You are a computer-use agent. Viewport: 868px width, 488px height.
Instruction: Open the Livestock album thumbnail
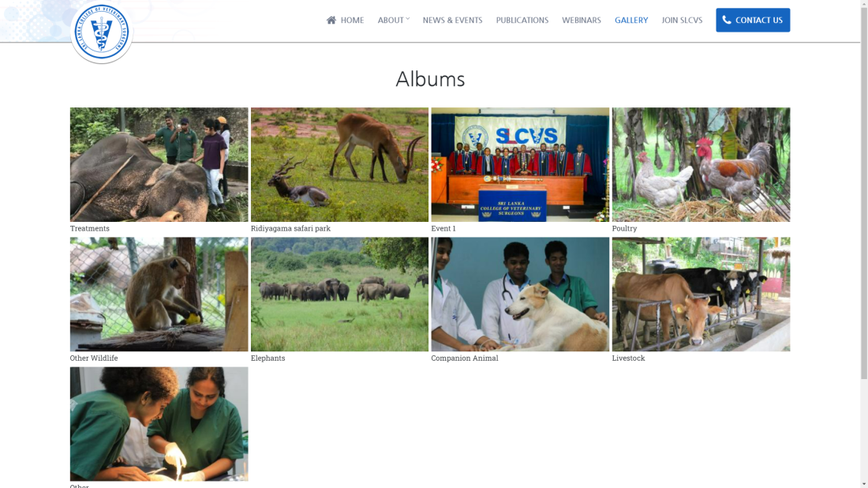click(x=701, y=294)
